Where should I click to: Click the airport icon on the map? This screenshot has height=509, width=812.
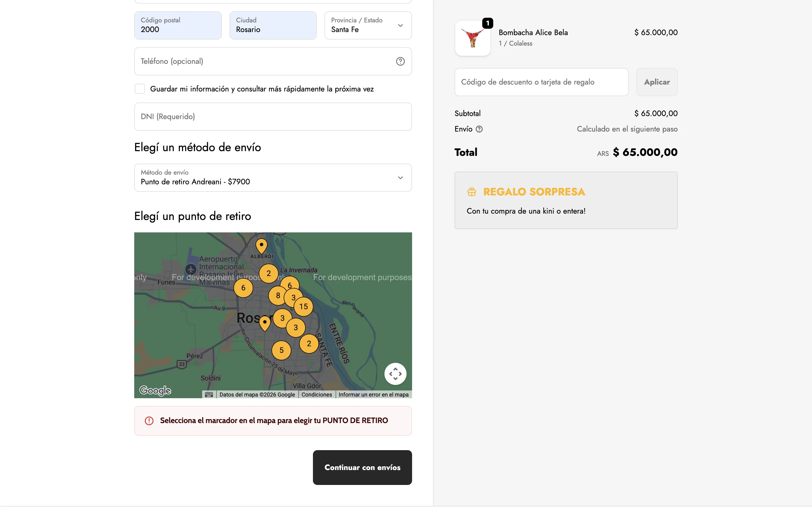coord(191,269)
